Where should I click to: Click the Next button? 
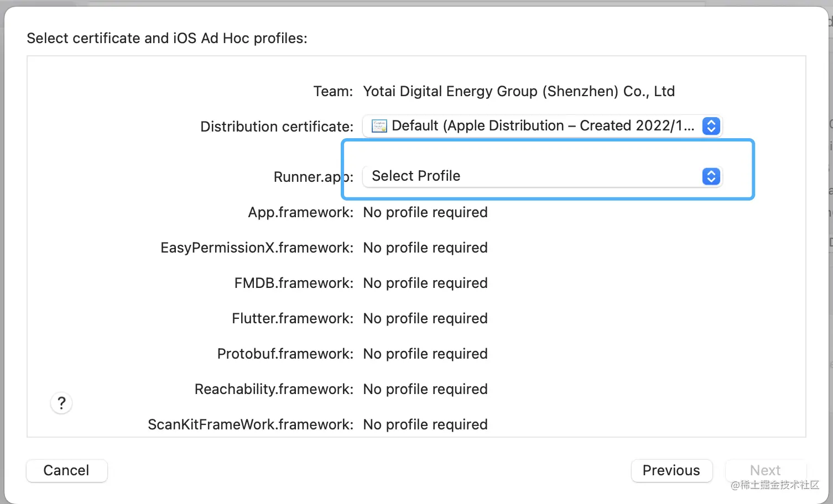point(765,470)
